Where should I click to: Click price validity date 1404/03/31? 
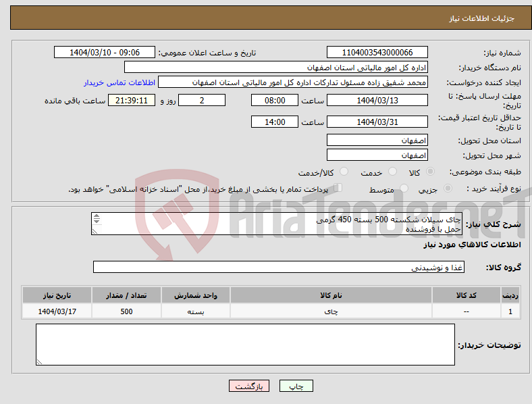[x=377, y=122]
